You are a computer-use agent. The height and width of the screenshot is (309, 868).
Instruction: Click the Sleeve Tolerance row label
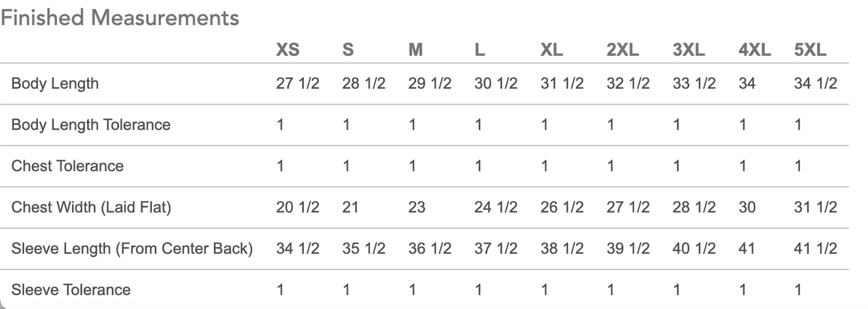(x=71, y=290)
